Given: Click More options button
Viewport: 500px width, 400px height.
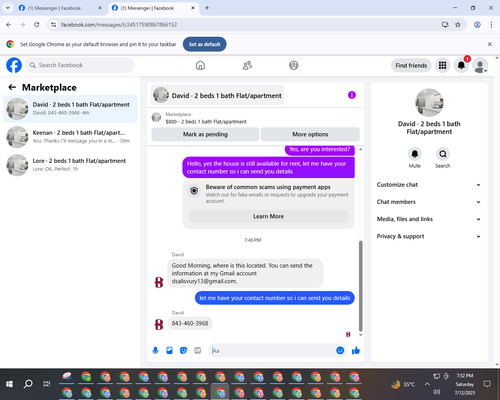Looking at the screenshot, I should click(310, 134).
